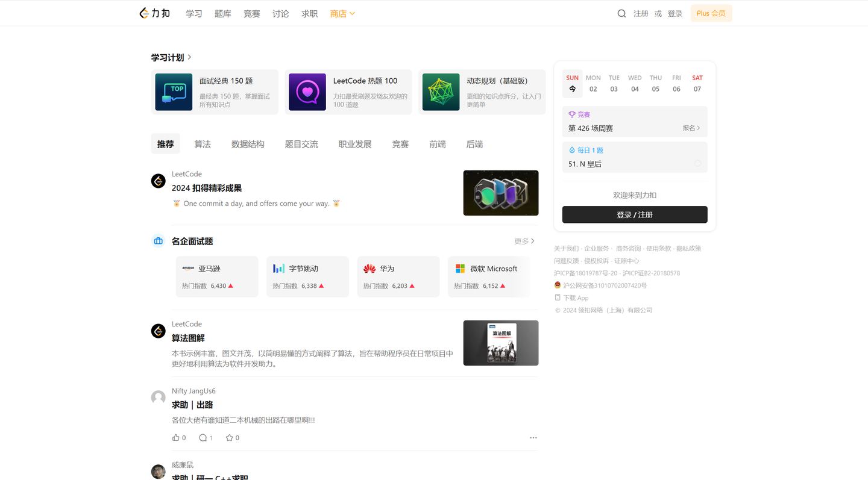Click the 威廉鼠 user avatar
The height and width of the screenshot is (480, 868).
point(159,472)
